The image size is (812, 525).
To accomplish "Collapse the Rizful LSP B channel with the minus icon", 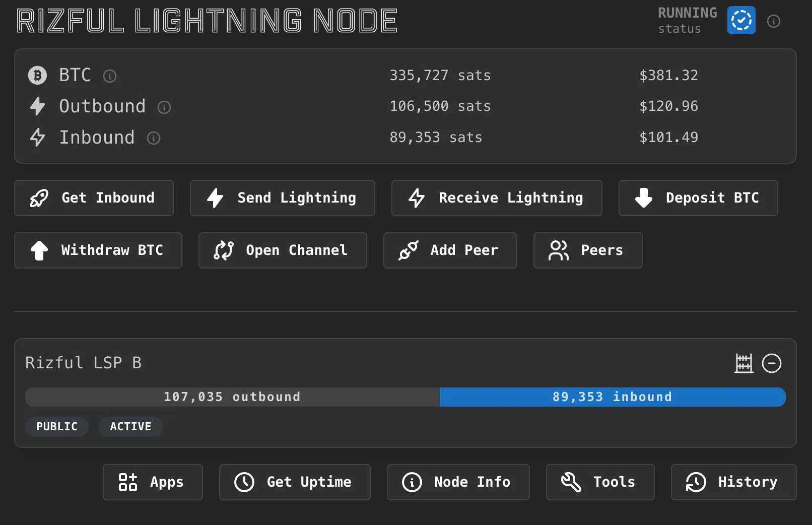I will click(771, 363).
